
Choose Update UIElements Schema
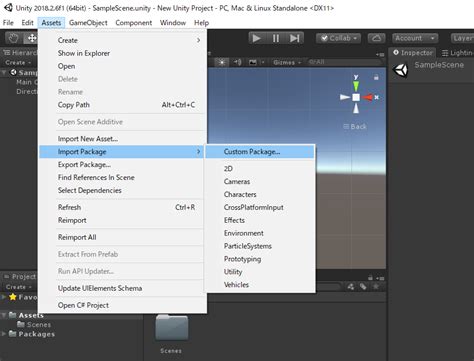pyautogui.click(x=122, y=288)
